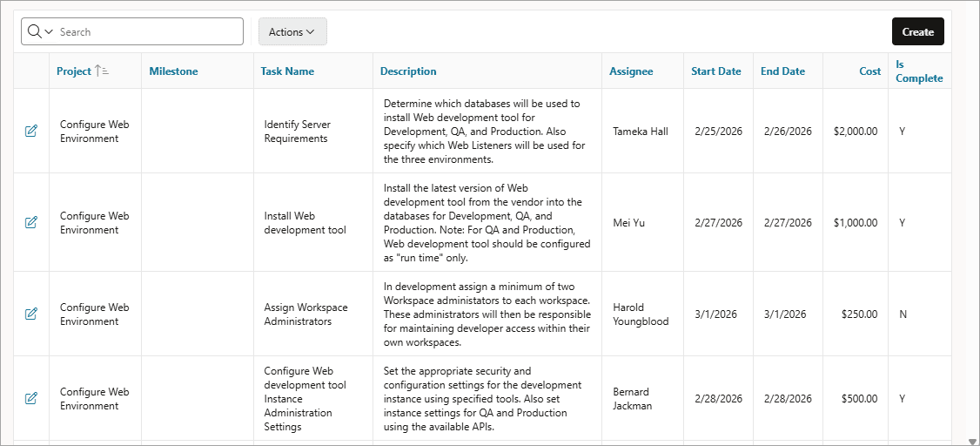Click into the Search text field

pyautogui.click(x=149, y=31)
